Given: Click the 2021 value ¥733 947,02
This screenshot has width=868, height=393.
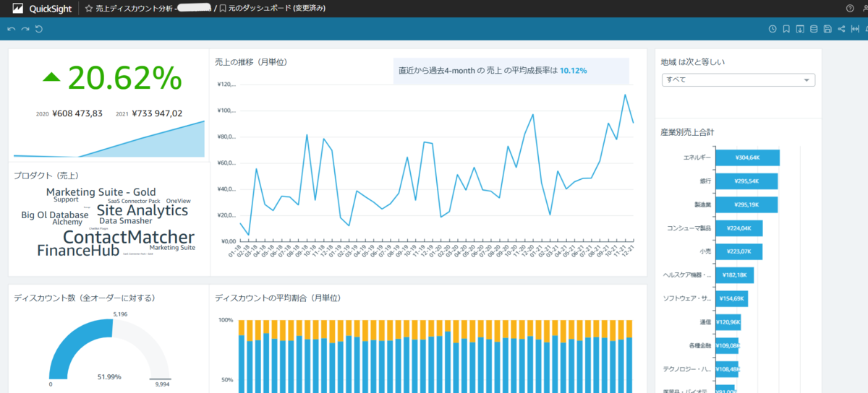Looking at the screenshot, I should (x=156, y=113).
